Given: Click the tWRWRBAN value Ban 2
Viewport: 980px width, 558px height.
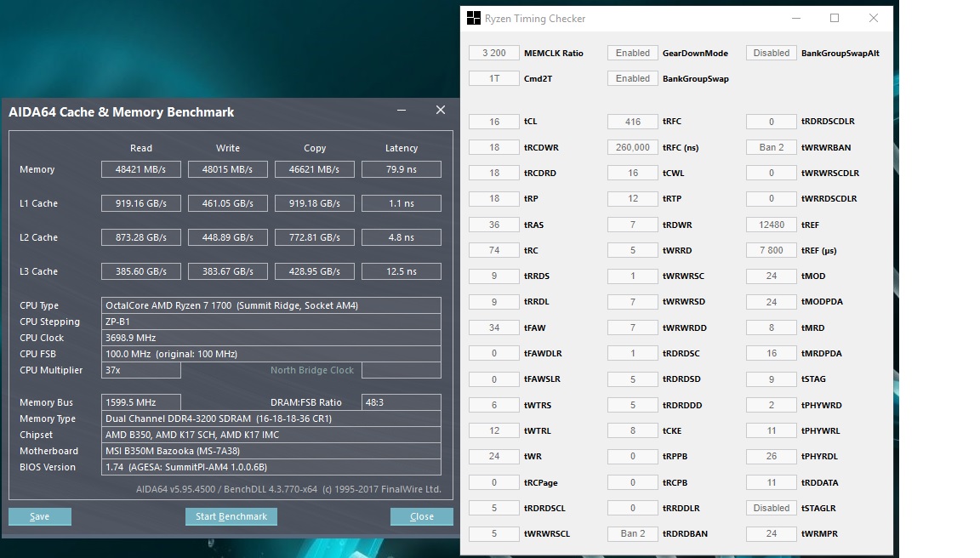Looking at the screenshot, I should click(x=772, y=147).
